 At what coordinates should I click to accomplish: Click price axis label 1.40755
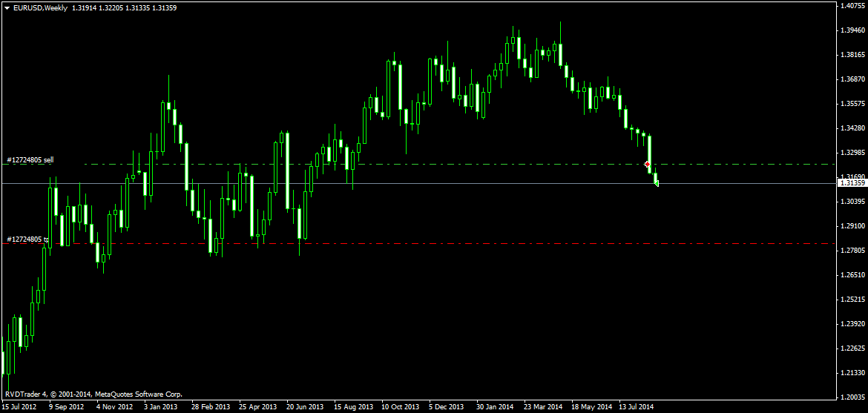click(x=852, y=6)
